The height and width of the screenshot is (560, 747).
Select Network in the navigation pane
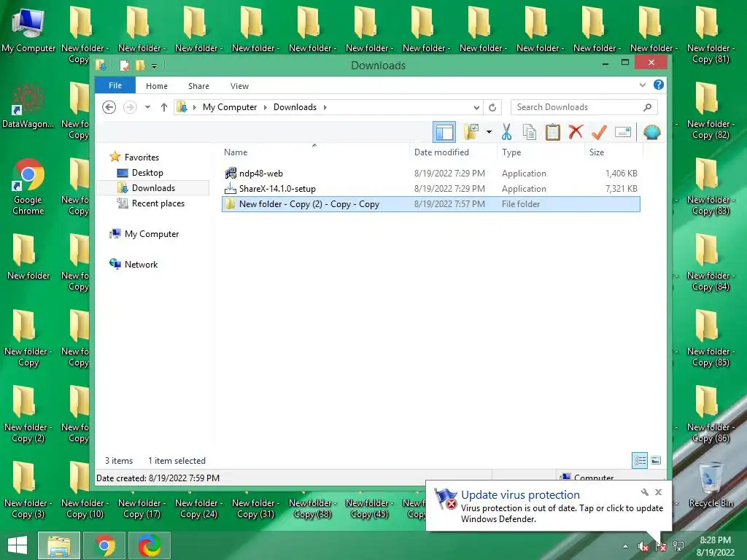coord(141,264)
